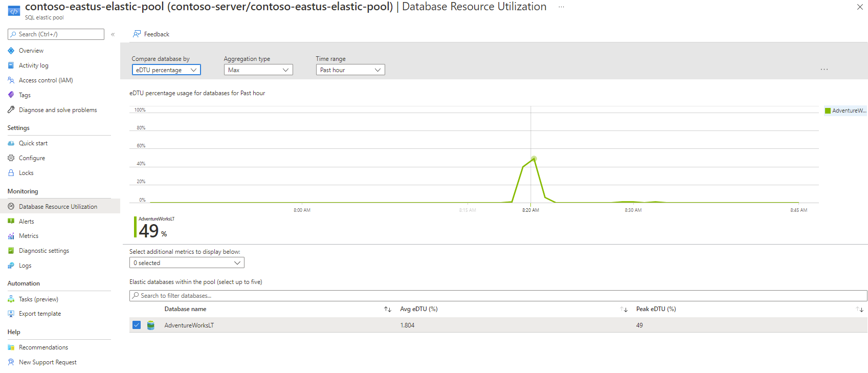Click the Overview icon in sidebar
868x373 pixels.
(11, 51)
